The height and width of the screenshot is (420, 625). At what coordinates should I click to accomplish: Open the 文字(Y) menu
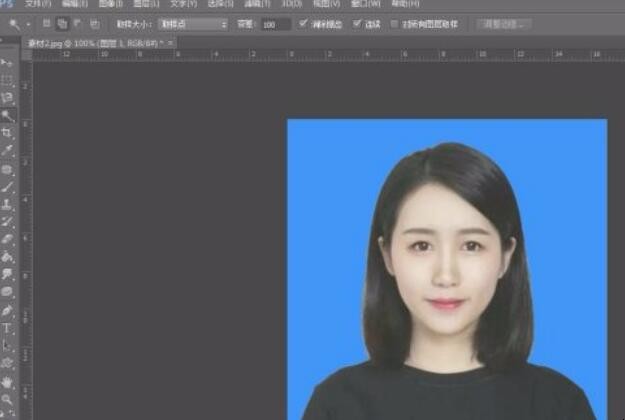click(184, 4)
